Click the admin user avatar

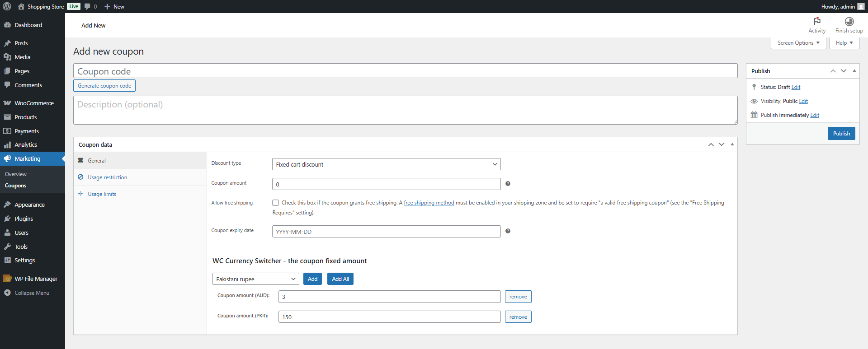coord(861,6)
